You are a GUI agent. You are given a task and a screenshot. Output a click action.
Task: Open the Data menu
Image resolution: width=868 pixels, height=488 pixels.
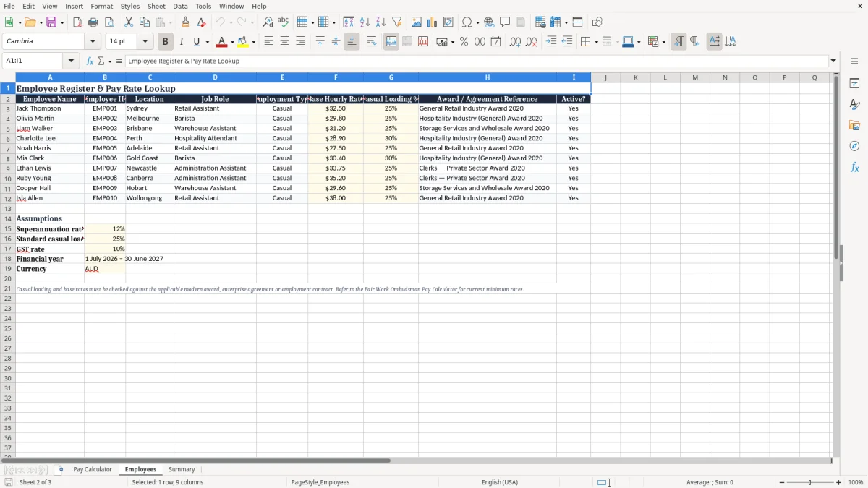pyautogui.click(x=180, y=6)
